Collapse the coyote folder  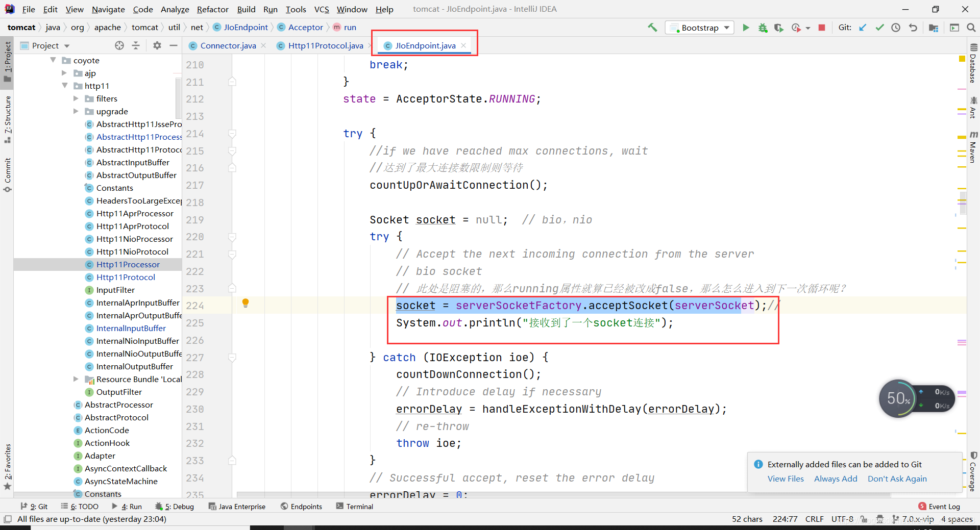tap(53, 60)
